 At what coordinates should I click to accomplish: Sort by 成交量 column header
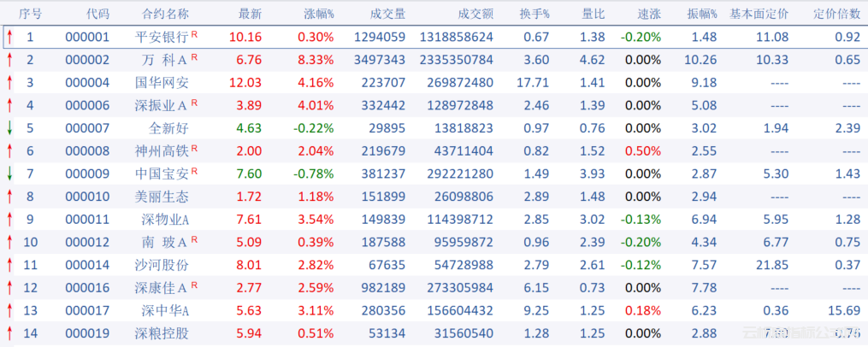coord(388,14)
